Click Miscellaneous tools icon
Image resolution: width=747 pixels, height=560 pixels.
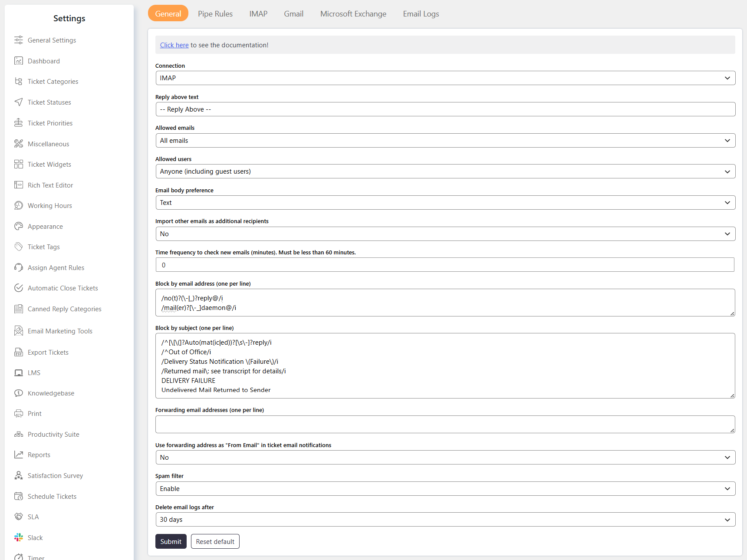point(18,144)
